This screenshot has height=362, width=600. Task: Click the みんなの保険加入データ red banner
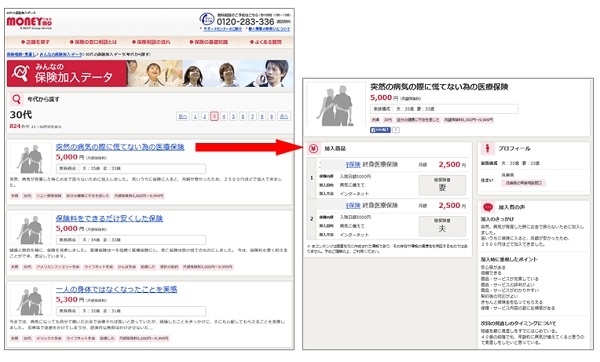67,73
